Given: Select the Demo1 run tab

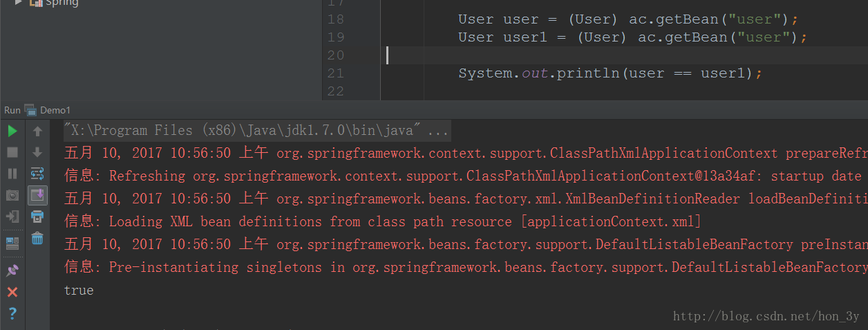Looking at the screenshot, I should tap(48, 110).
